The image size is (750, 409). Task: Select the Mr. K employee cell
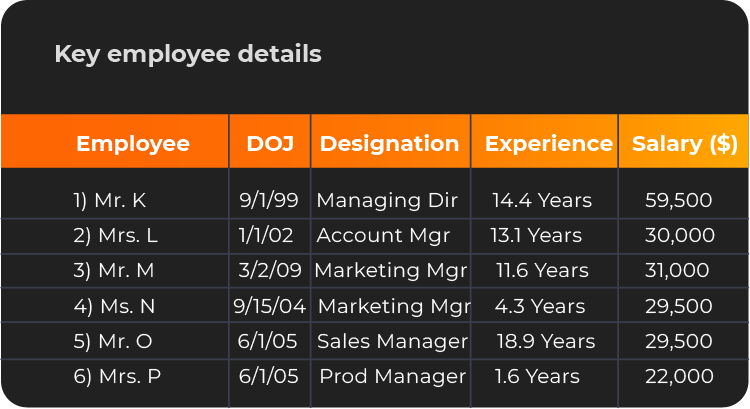[109, 201]
